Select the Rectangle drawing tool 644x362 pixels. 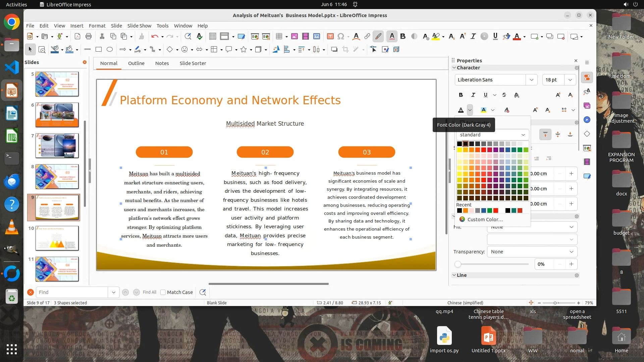coord(98,50)
